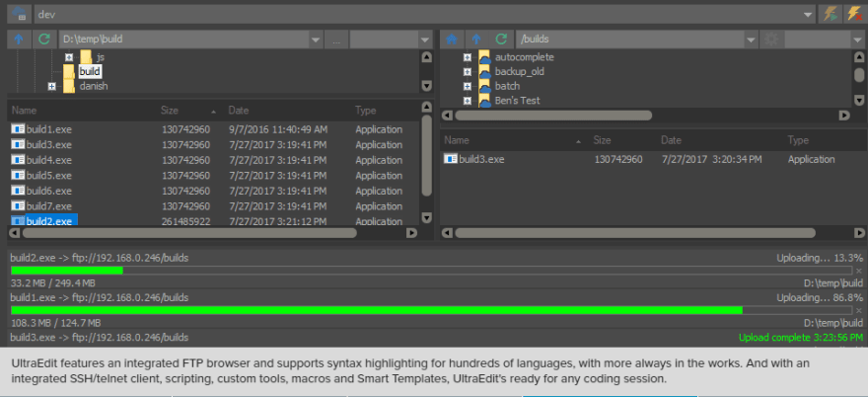Click the Upload complete 3:23:56 PM status

[x=801, y=337]
